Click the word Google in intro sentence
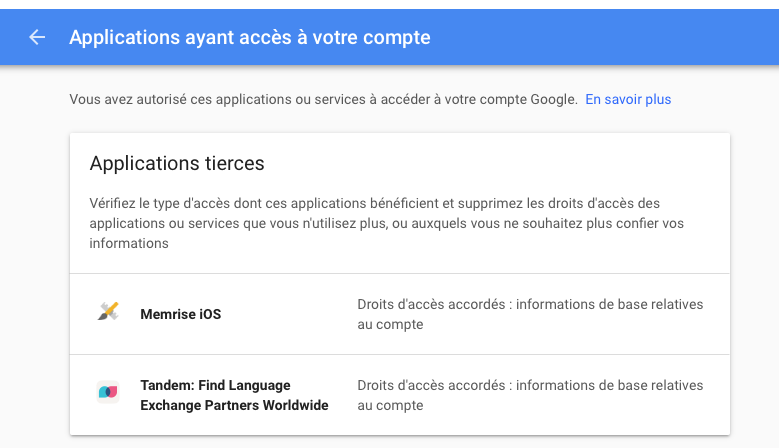Screen dimensions: 779x448 tap(553, 99)
